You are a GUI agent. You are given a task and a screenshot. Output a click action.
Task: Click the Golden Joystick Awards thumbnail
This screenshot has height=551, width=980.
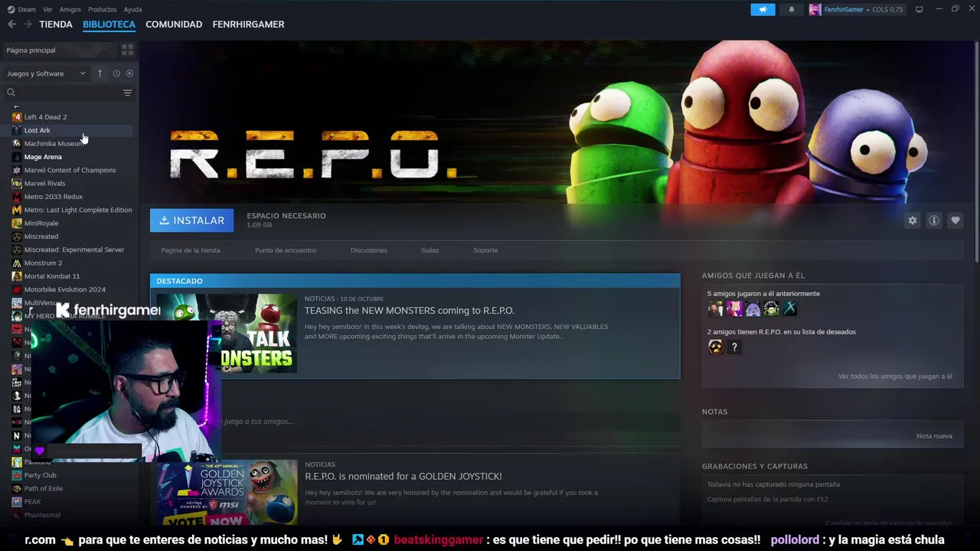(227, 492)
